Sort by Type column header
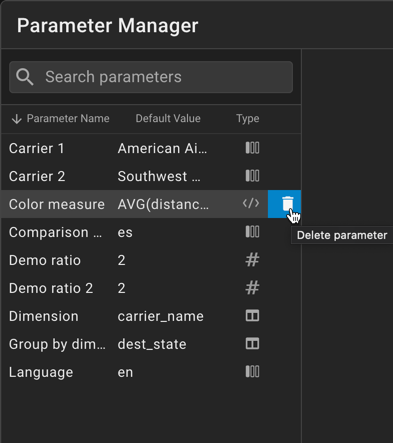Screen dimensions: 393x443 coord(248,119)
